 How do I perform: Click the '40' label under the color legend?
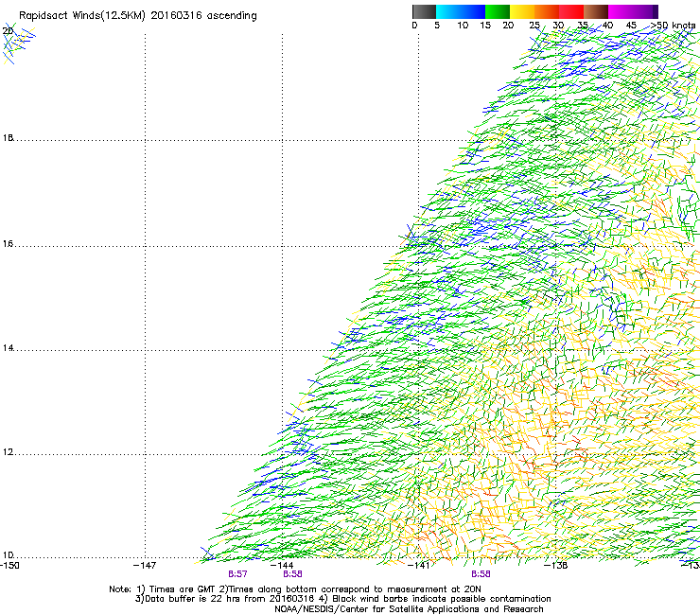coord(607,26)
